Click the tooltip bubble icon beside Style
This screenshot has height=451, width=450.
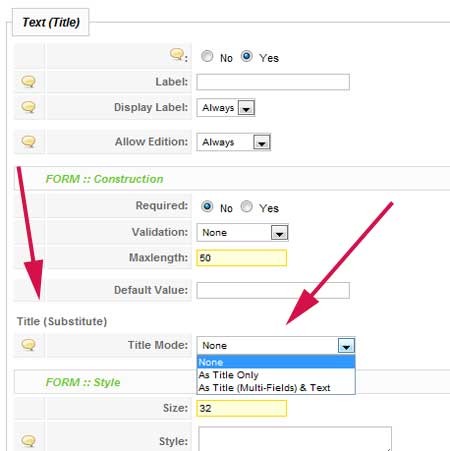click(28, 441)
